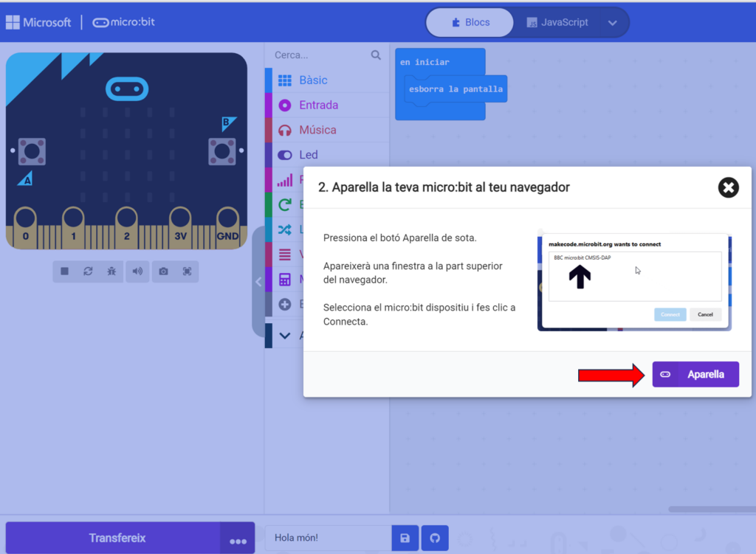Screen dimensions: 756x554
Task: Open the Bàsic block category
Action: (x=313, y=80)
